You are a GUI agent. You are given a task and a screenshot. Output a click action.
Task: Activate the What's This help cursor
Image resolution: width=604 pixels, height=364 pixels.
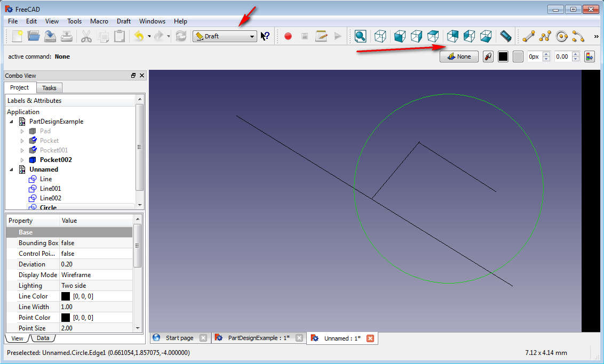point(265,36)
